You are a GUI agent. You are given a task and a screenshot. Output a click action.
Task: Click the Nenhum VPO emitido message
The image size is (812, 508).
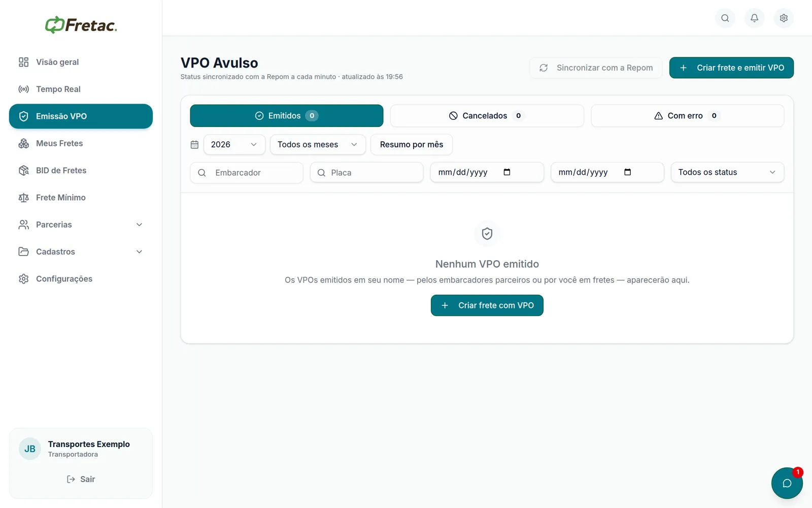[x=487, y=264]
